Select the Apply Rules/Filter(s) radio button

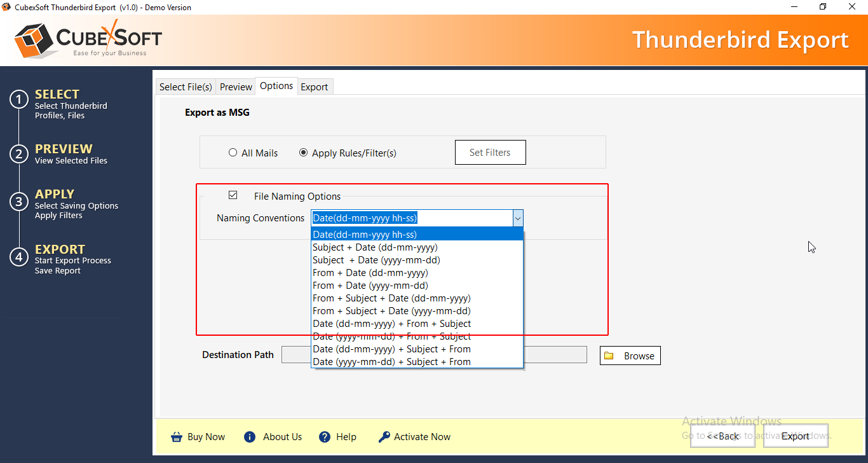[x=303, y=153]
